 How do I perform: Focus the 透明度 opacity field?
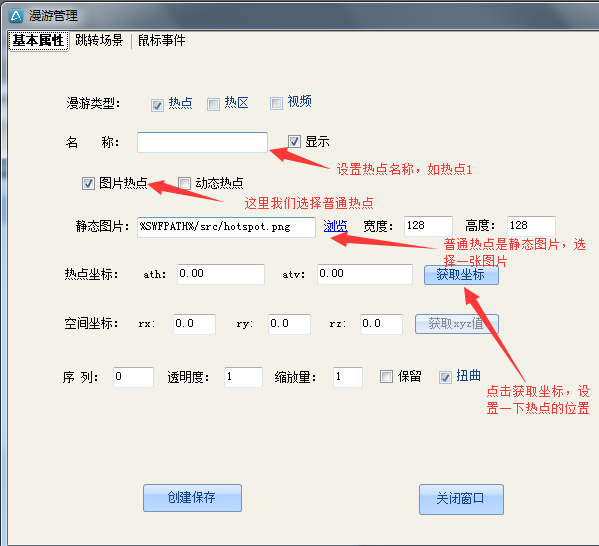pos(243,377)
